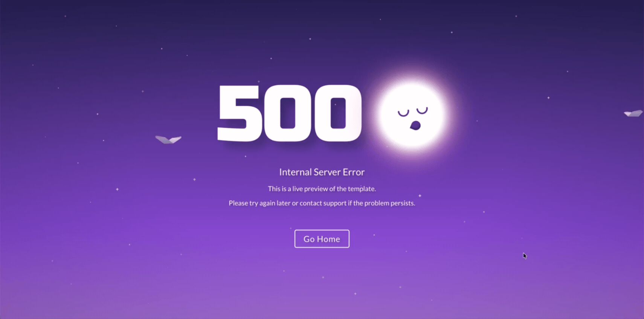
Task: Click the small star just above Go Home
Action: coord(290,228)
